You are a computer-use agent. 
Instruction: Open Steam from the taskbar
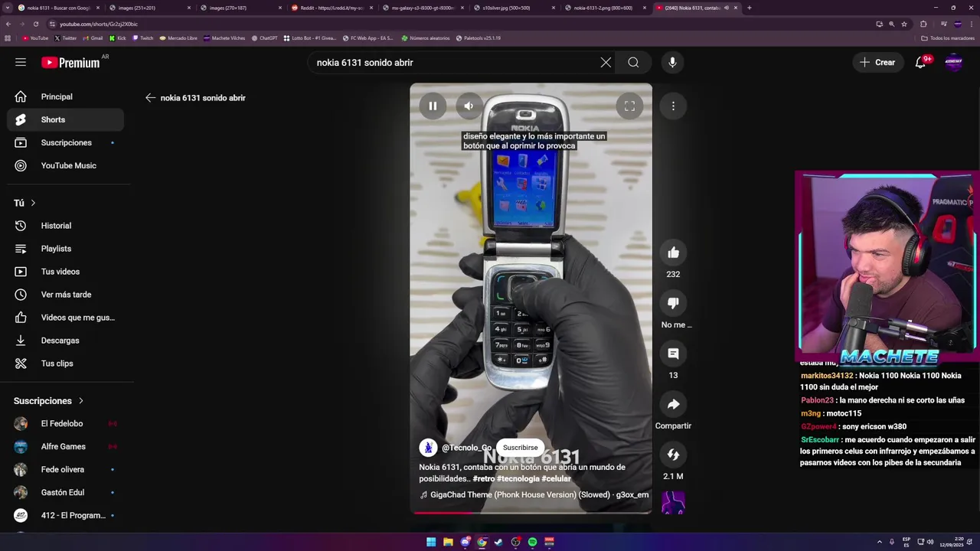tap(498, 542)
